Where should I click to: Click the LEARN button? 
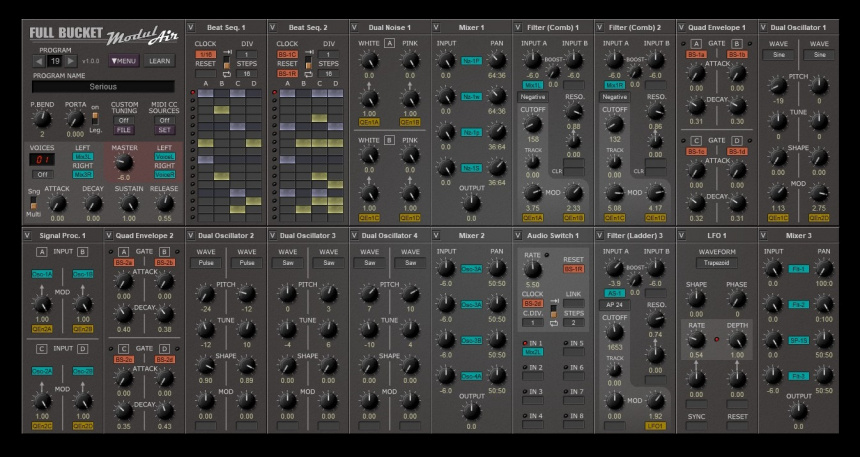pos(160,61)
